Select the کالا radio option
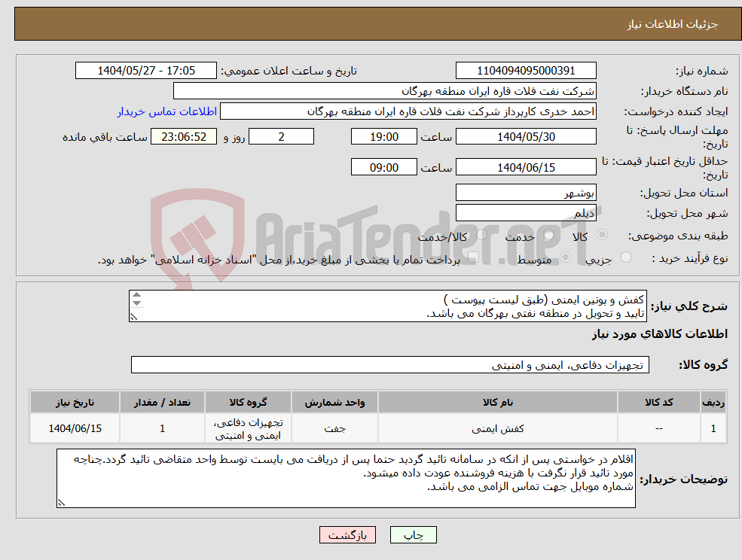 tap(604, 234)
